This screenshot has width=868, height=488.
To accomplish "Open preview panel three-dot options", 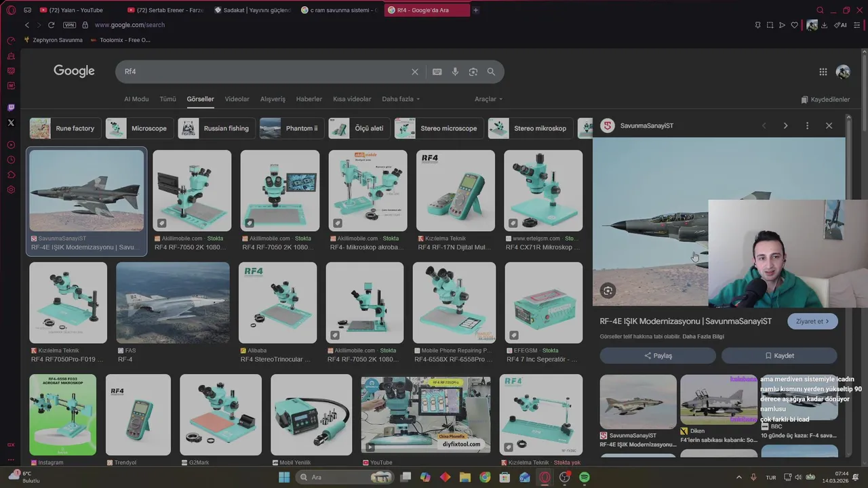I will click(807, 125).
